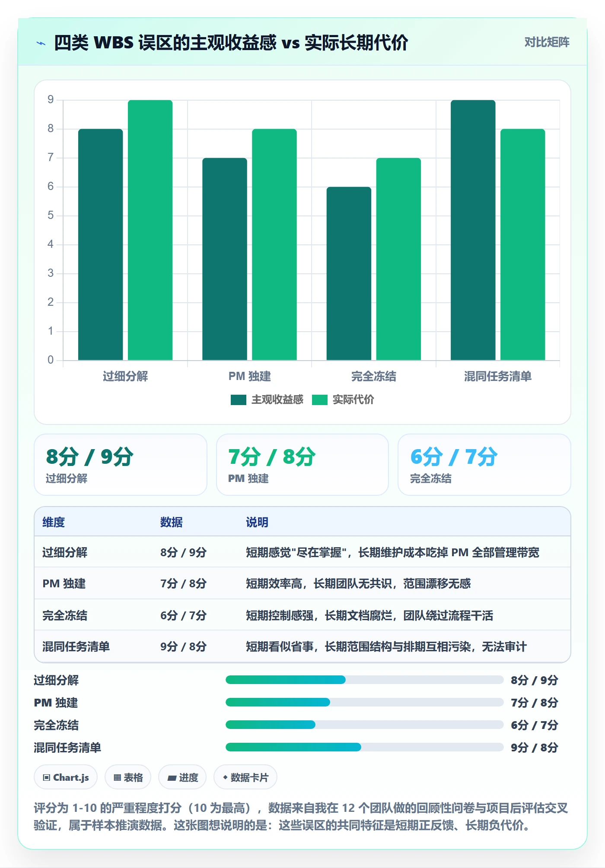Click the lightning icon beside the title
Image resolution: width=605 pixels, height=868 pixels.
coord(41,43)
